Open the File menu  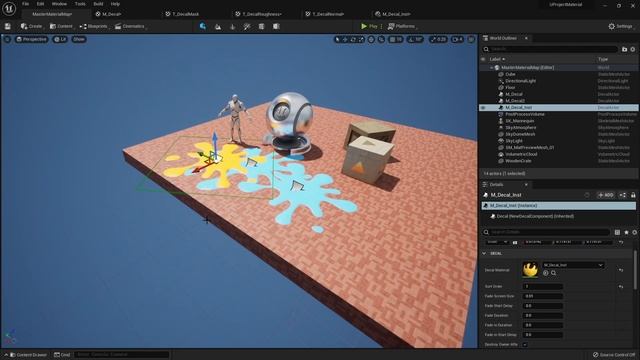tap(25, 4)
